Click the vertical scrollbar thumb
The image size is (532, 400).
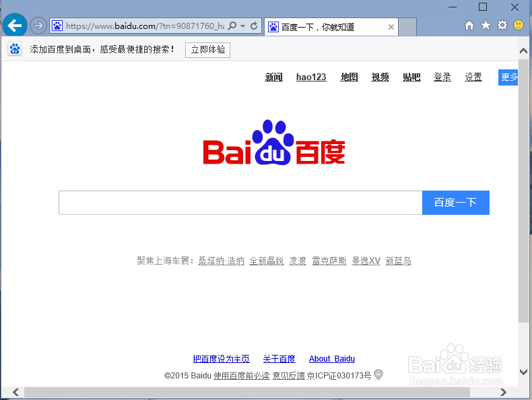523,191
